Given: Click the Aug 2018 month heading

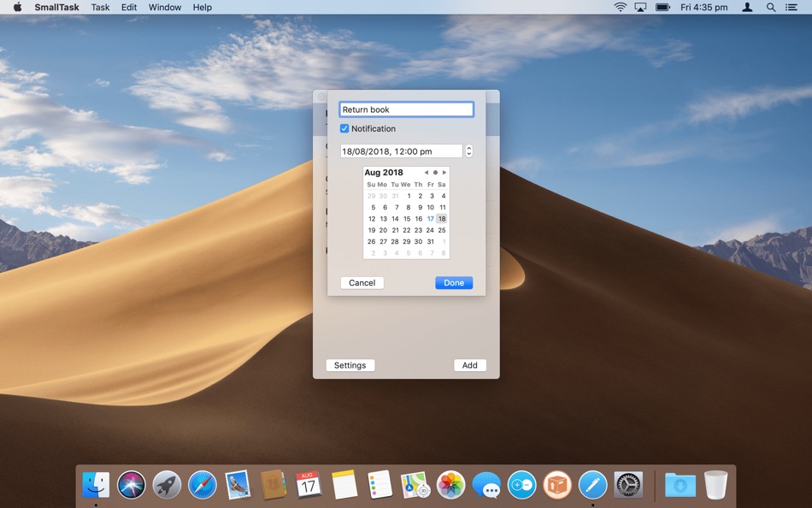Looking at the screenshot, I should point(384,173).
